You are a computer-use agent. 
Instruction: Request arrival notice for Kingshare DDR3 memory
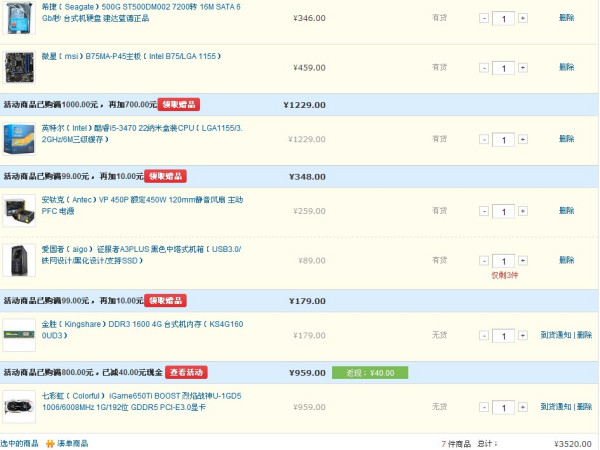556,335
